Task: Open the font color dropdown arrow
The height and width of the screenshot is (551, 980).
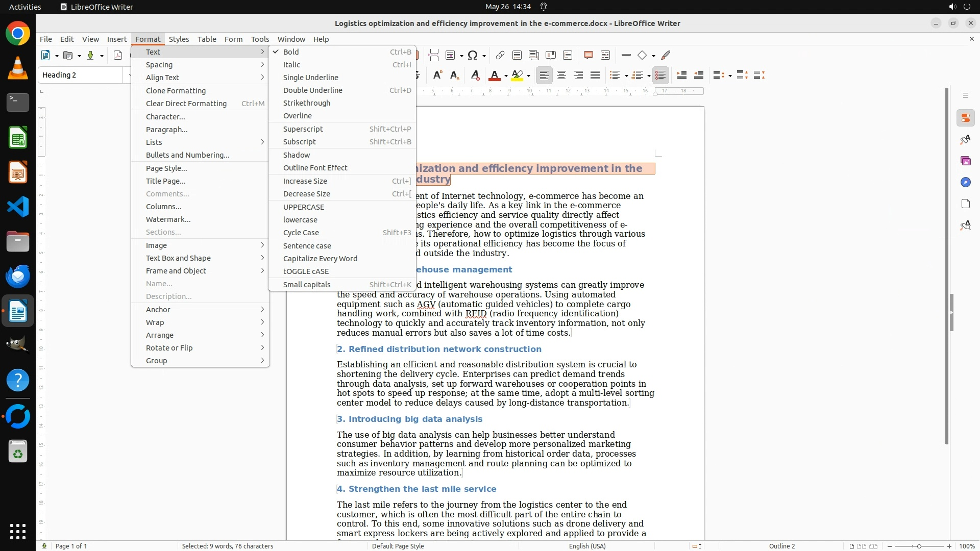Action: (506, 76)
